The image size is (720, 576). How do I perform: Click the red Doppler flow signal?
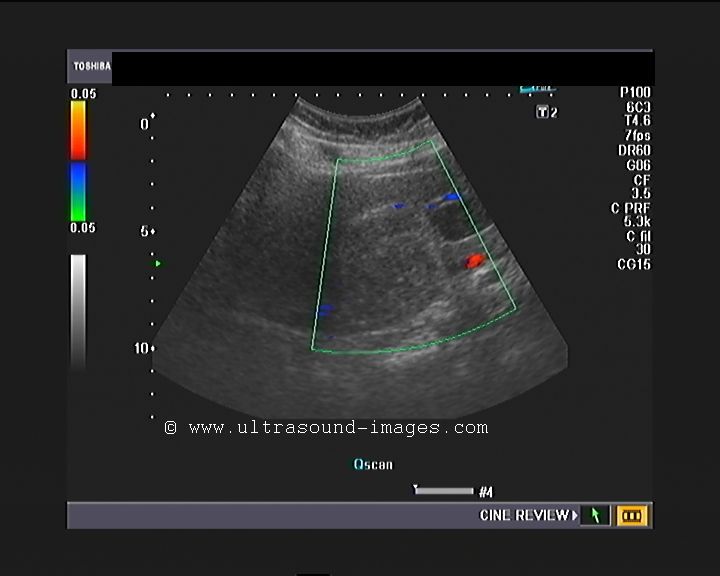click(x=473, y=261)
